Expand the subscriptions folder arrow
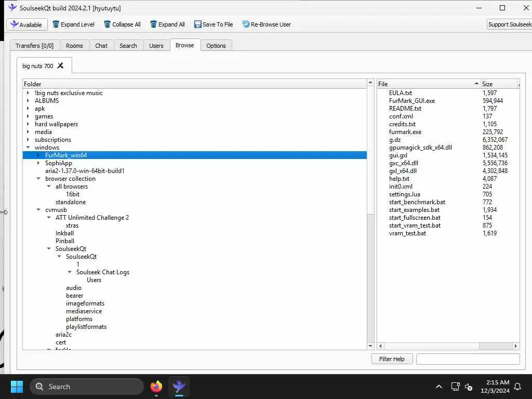The image size is (532, 399). pyautogui.click(x=28, y=139)
